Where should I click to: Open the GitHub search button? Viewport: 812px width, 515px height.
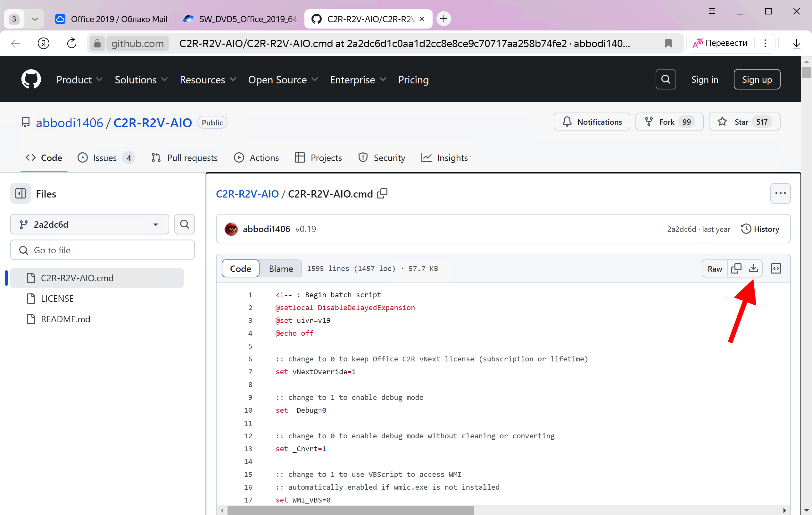click(x=665, y=79)
